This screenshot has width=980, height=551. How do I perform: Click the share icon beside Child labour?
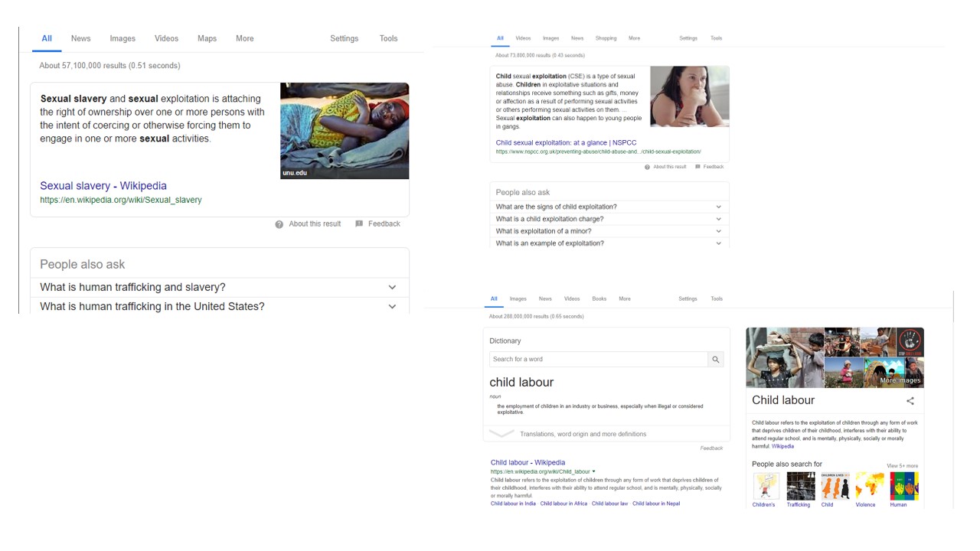tap(910, 401)
